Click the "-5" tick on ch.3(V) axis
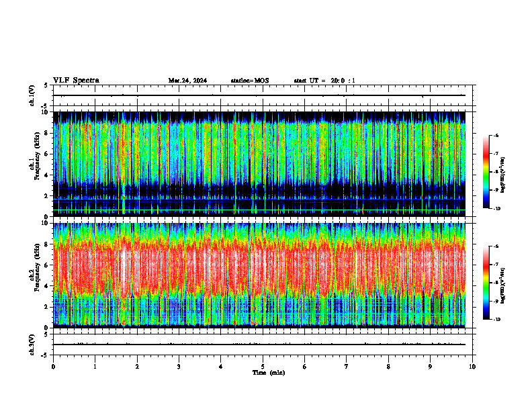532x411 pixels. tap(46, 355)
